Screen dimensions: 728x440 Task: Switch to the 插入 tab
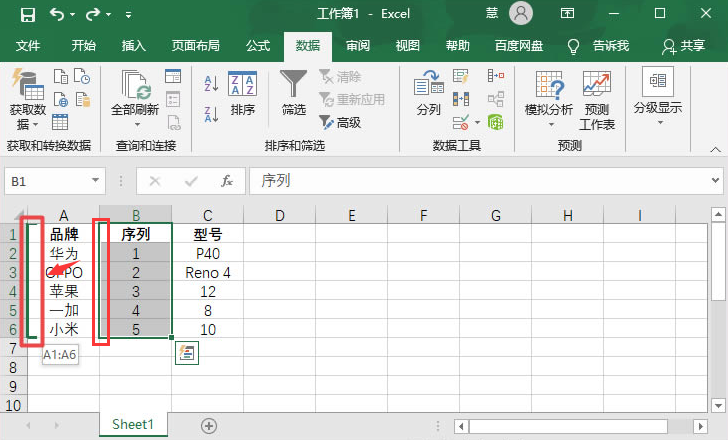(x=134, y=45)
